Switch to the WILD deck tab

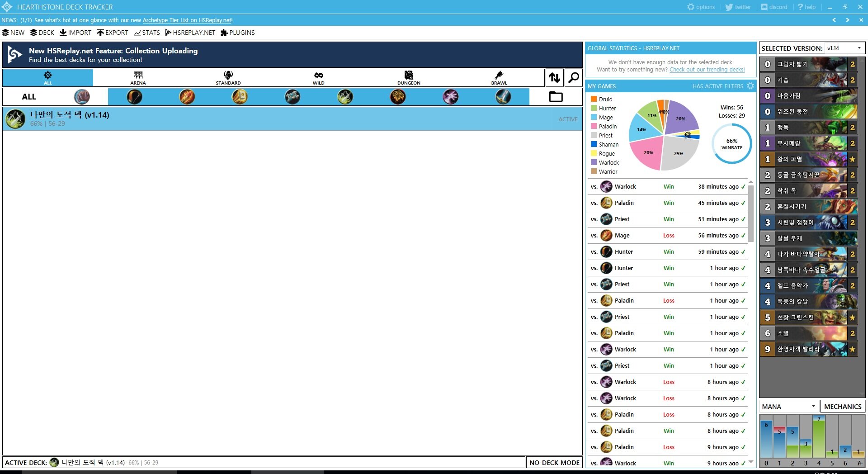[319, 78]
